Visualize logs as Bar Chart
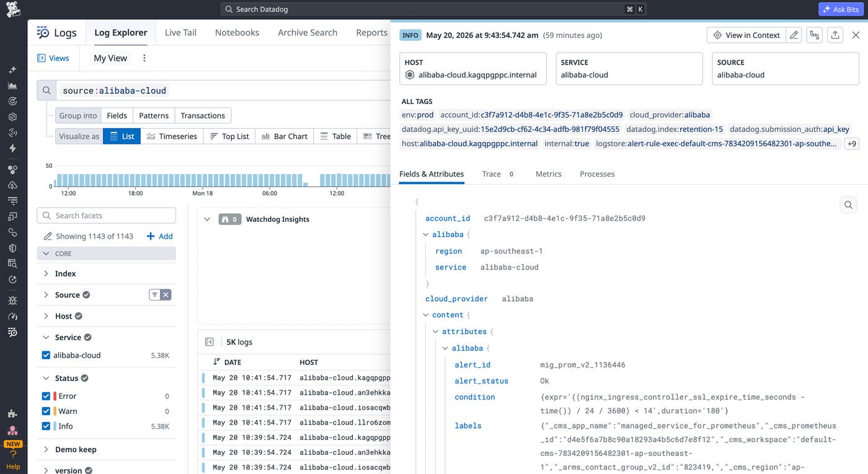This screenshot has height=474, width=868. [x=285, y=136]
